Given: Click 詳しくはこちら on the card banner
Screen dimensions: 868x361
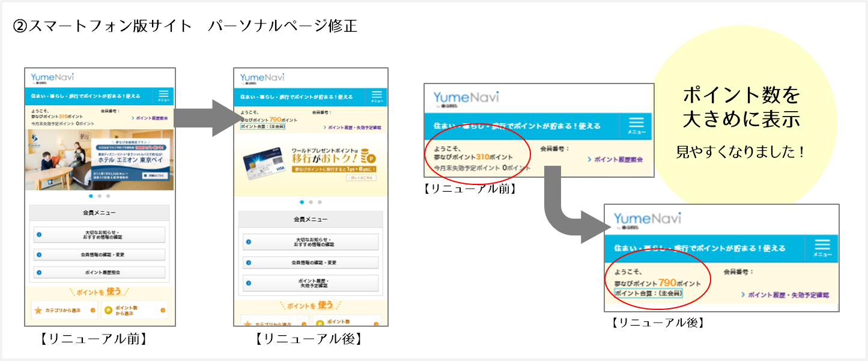Looking at the screenshot, I should click(361, 177).
